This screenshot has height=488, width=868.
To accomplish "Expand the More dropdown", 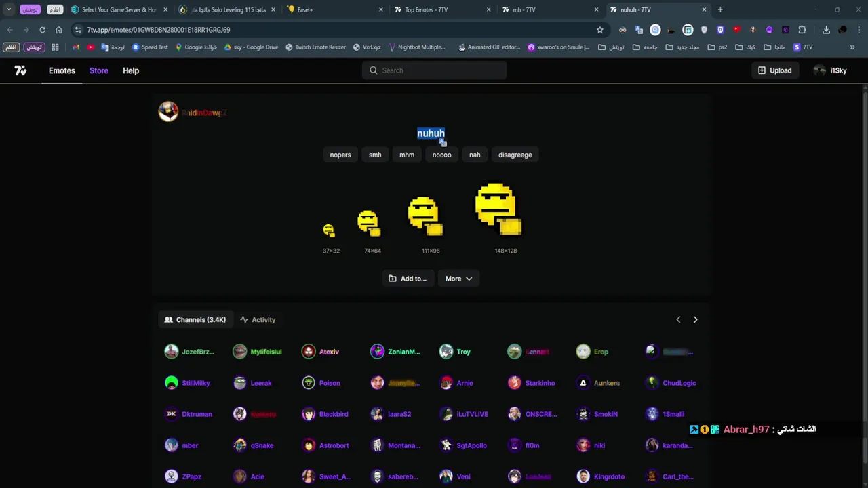I will (459, 279).
